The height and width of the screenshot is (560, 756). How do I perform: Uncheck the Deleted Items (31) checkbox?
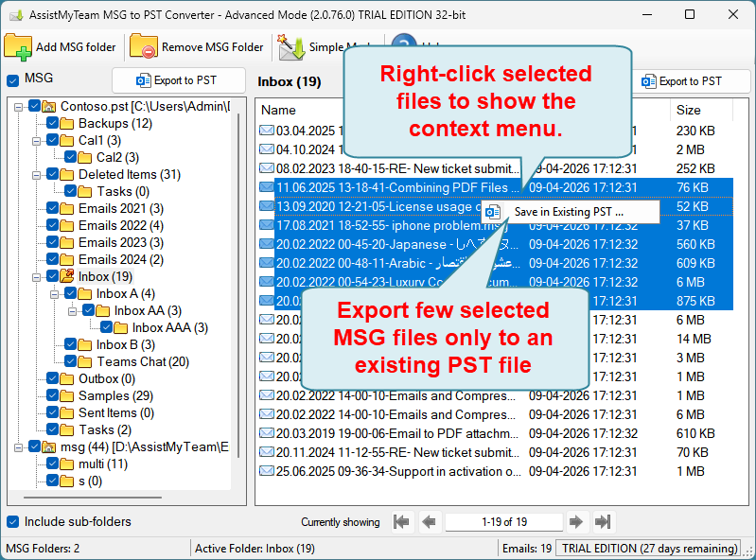[x=53, y=174]
